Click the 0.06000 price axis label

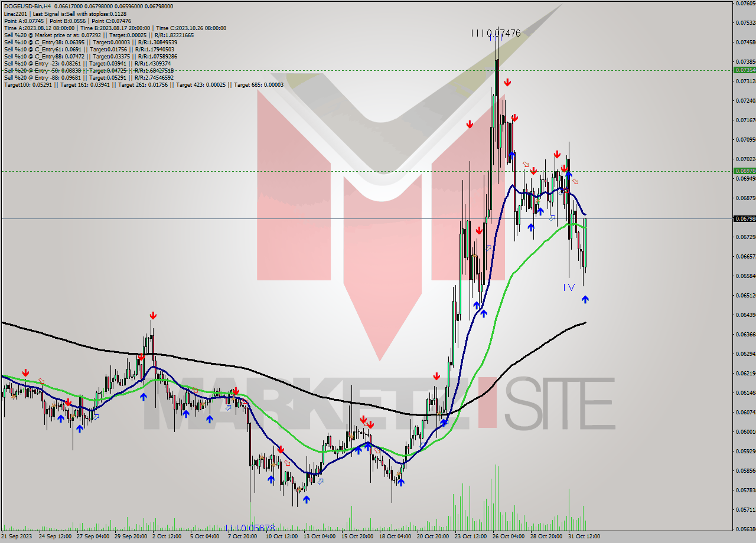pyautogui.click(x=745, y=432)
